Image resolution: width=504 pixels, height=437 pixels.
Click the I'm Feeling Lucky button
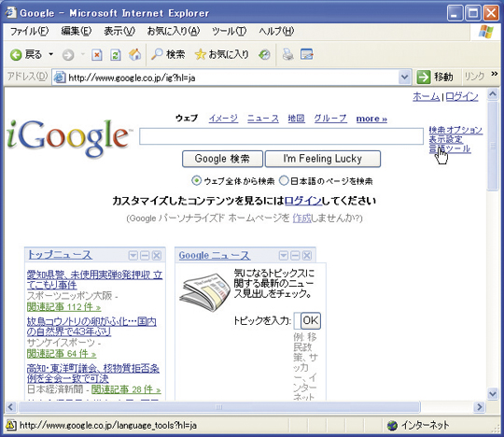[323, 159]
